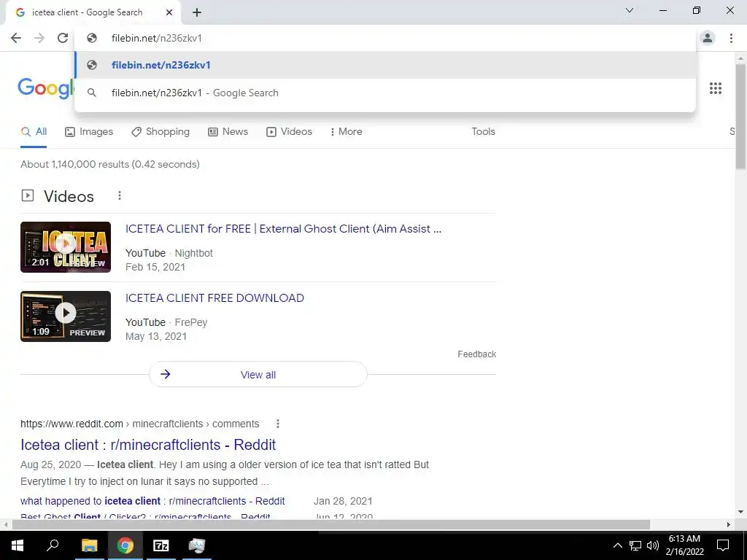The height and width of the screenshot is (560, 747).
Task: Switch to the News tab
Action: click(x=228, y=132)
